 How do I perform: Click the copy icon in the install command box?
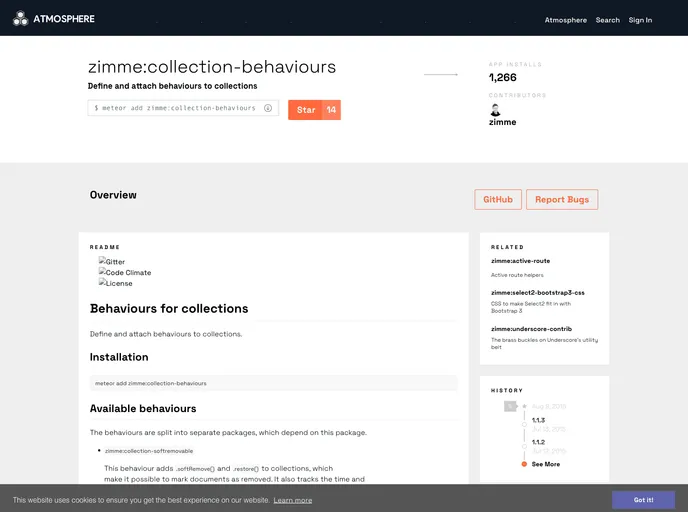(x=268, y=108)
